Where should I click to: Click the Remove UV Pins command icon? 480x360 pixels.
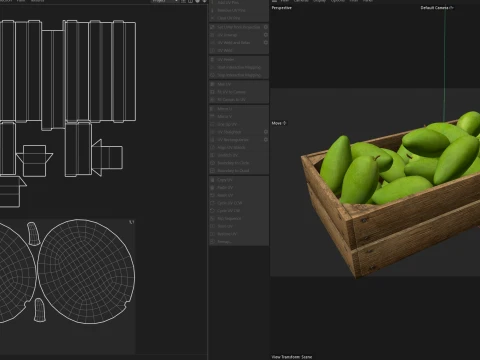213,10
